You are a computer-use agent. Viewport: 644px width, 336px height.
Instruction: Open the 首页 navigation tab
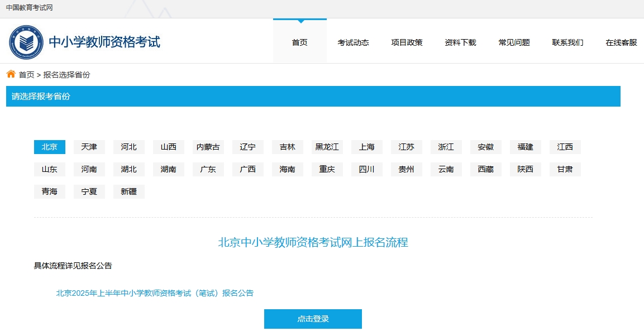coord(300,42)
